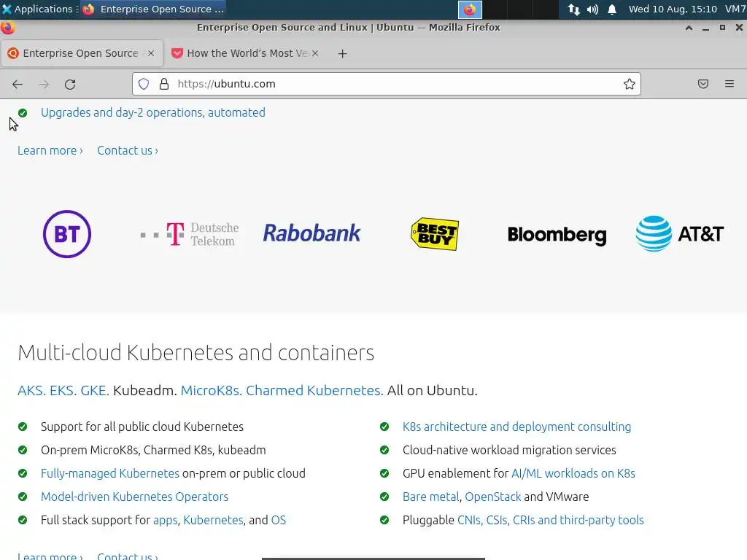Open the Bare metal link
The image size is (747, 560).
430,497
